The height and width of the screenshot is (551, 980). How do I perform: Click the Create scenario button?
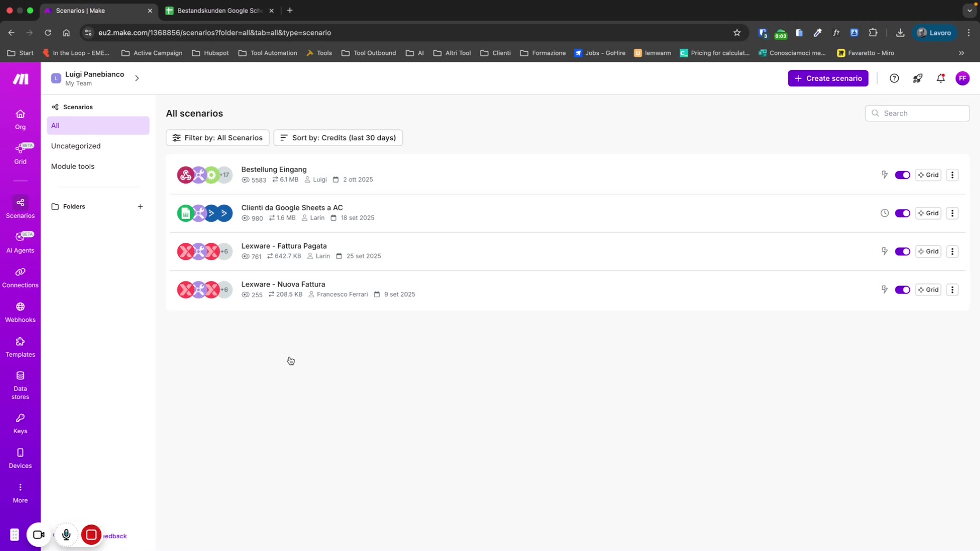(827, 79)
